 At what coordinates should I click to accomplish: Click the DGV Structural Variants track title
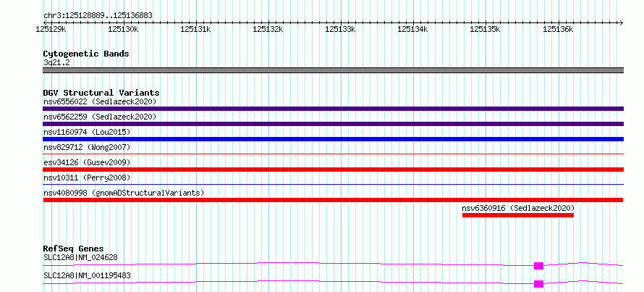pyautogui.click(x=101, y=93)
